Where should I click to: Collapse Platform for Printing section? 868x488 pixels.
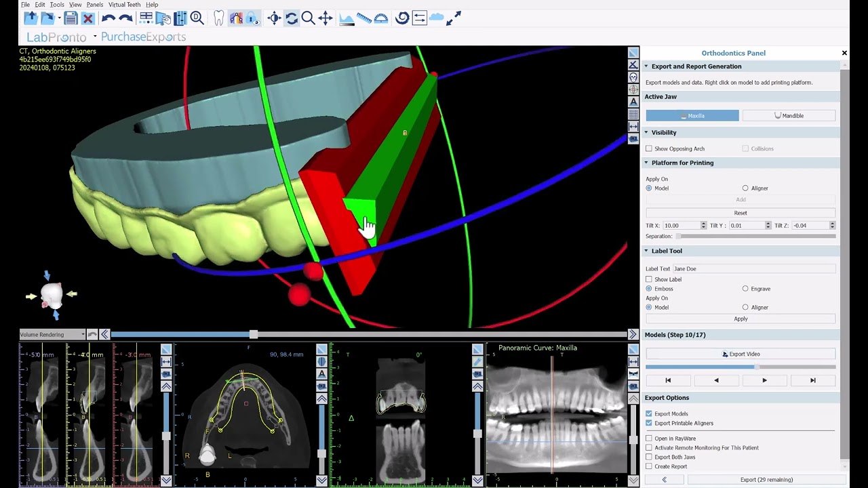click(x=646, y=163)
